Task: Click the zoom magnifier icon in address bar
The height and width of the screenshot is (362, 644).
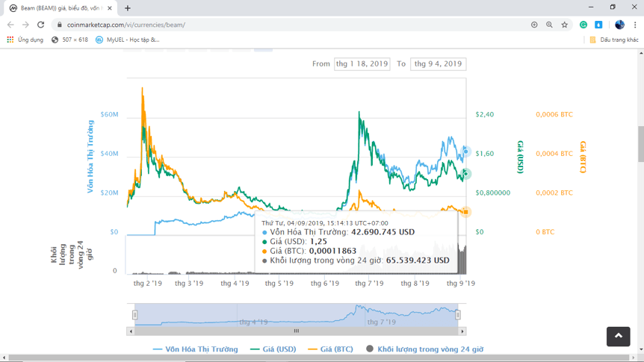Action: click(549, 25)
